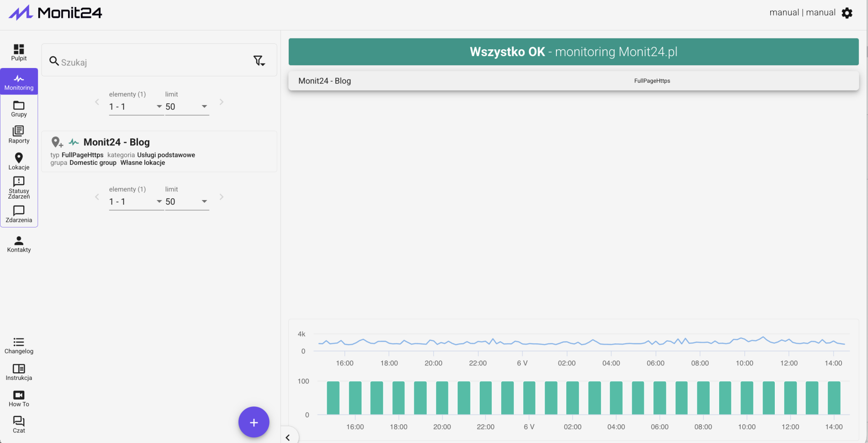This screenshot has width=868, height=443.
Task: Expand filter options next to search
Action: (x=259, y=61)
